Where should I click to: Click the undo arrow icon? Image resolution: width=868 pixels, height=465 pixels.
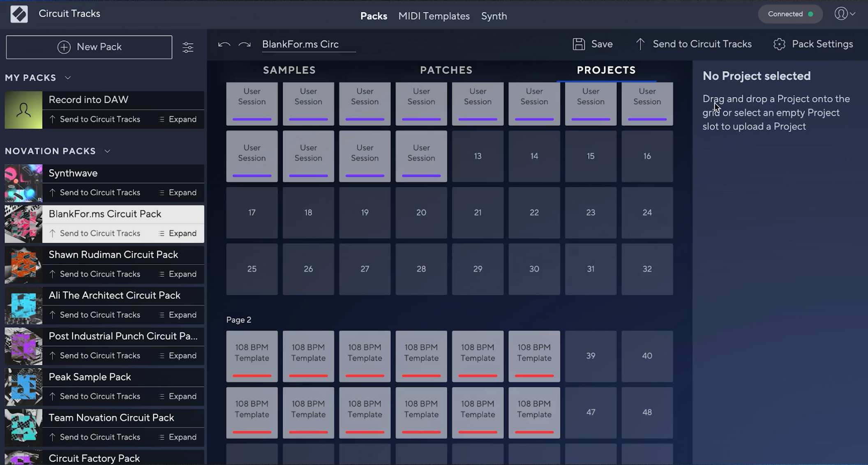[224, 44]
